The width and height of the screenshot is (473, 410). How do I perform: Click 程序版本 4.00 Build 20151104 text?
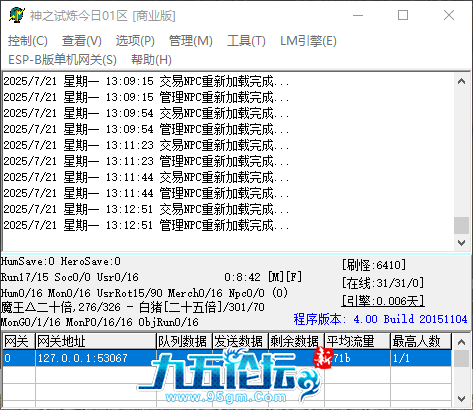point(380,319)
